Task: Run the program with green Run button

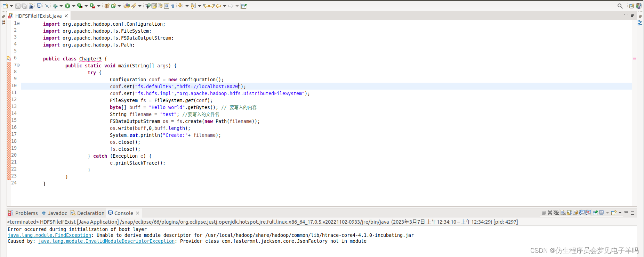Action: (67, 6)
